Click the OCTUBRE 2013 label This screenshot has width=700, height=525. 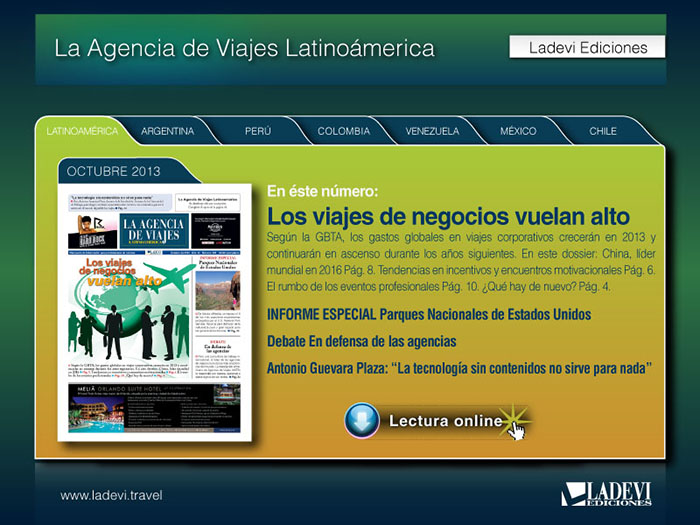click(113, 171)
